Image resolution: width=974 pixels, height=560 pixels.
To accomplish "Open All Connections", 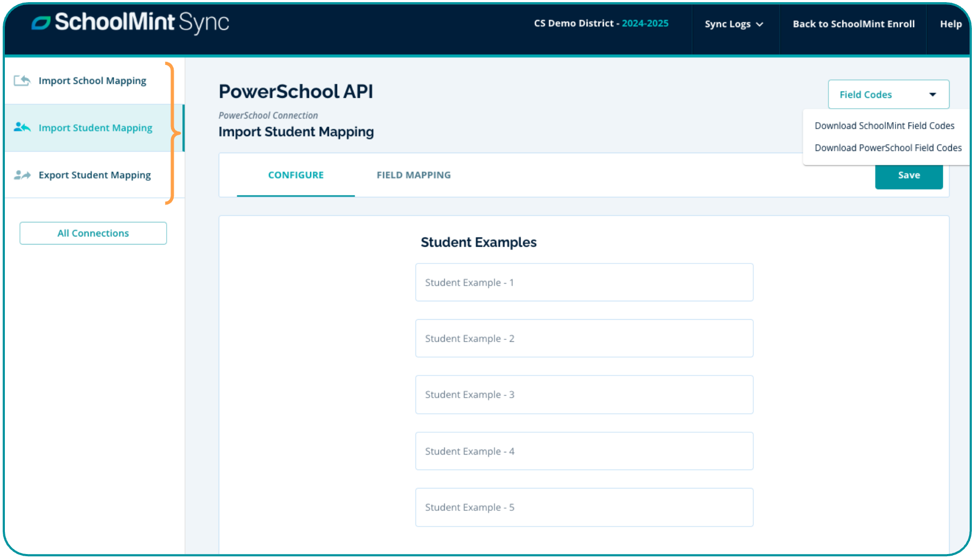I will click(93, 233).
